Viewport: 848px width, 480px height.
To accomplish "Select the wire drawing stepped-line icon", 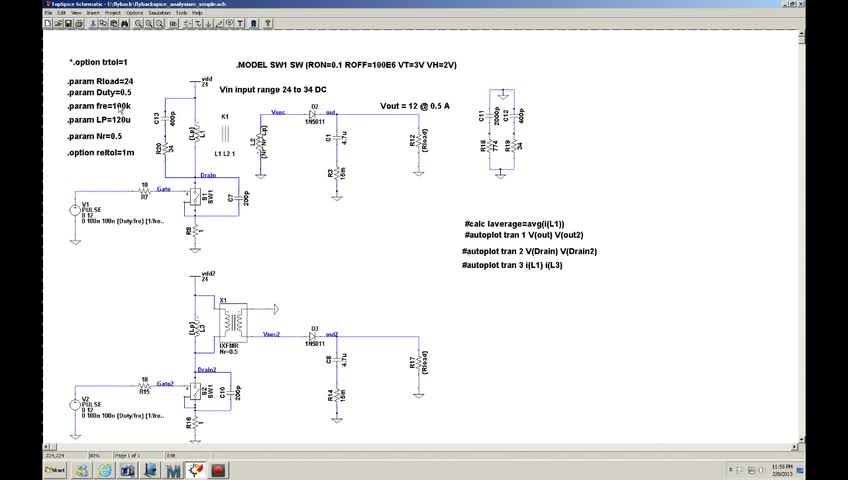I will (198, 23).
